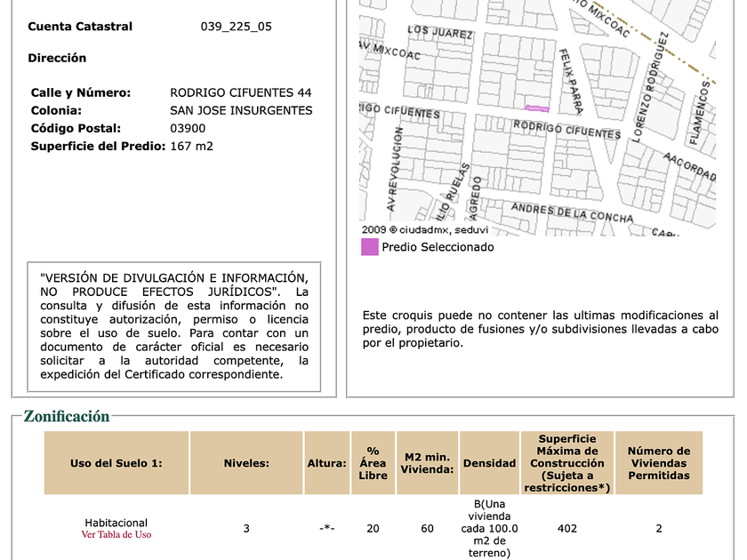Click the legal disclaimer text box
The width and height of the screenshot is (747, 560).
174,327
